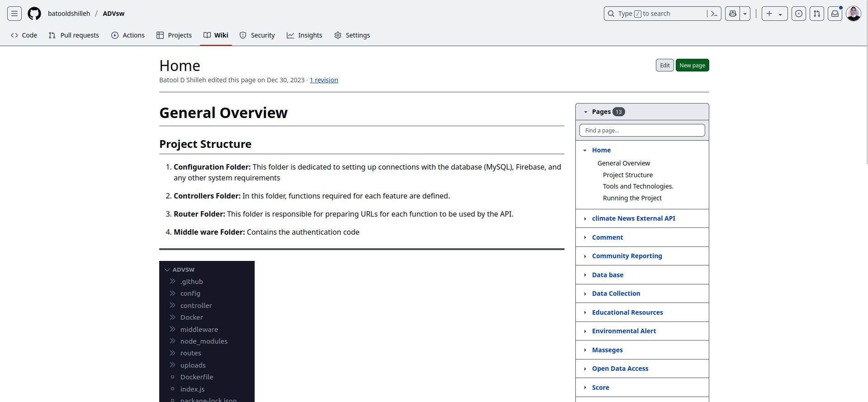Click the New page button
Screen dimensions: 868x402
coord(692,65)
